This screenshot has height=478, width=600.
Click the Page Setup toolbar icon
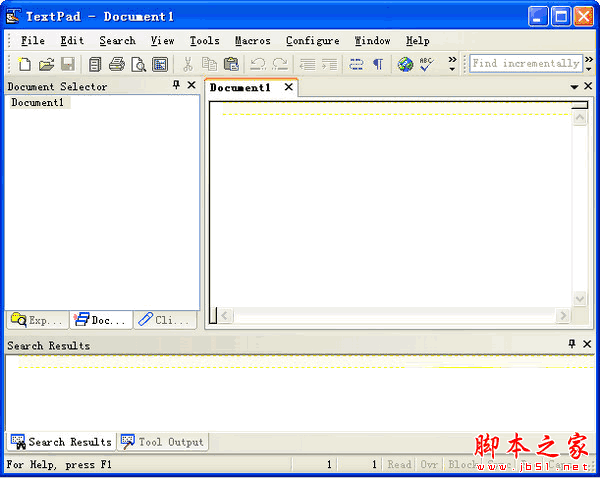point(160,64)
